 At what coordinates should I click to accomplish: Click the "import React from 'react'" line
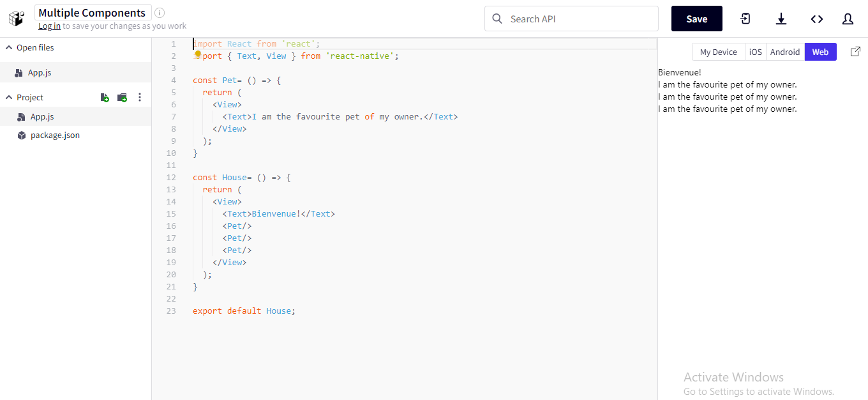point(257,44)
